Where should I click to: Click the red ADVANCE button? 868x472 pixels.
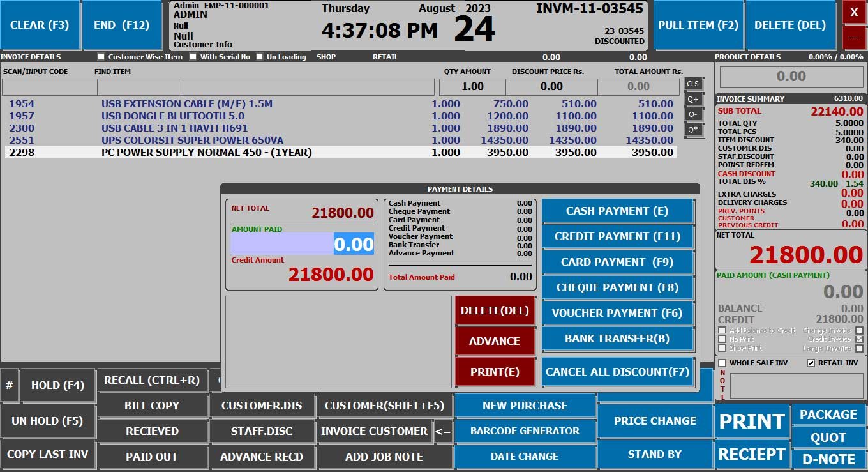[495, 341]
